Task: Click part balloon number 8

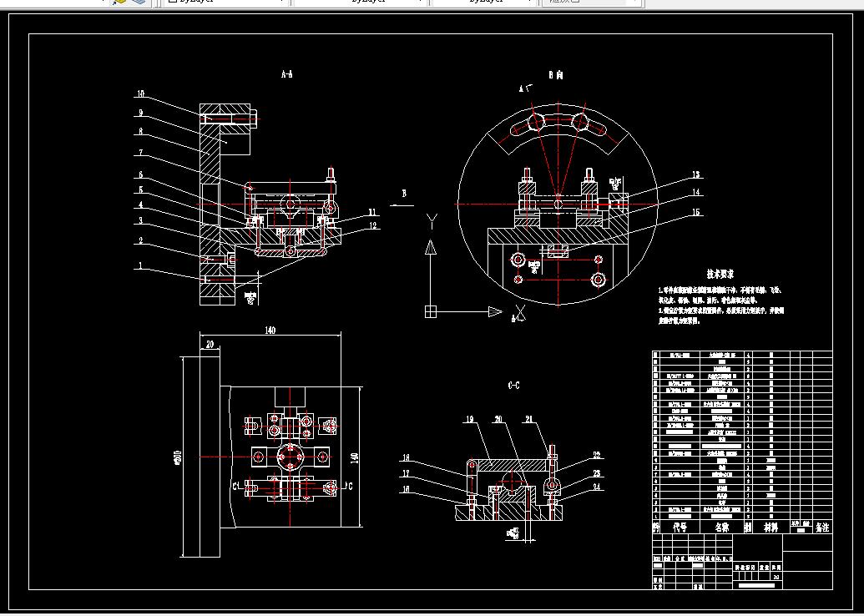Action: coord(140,132)
